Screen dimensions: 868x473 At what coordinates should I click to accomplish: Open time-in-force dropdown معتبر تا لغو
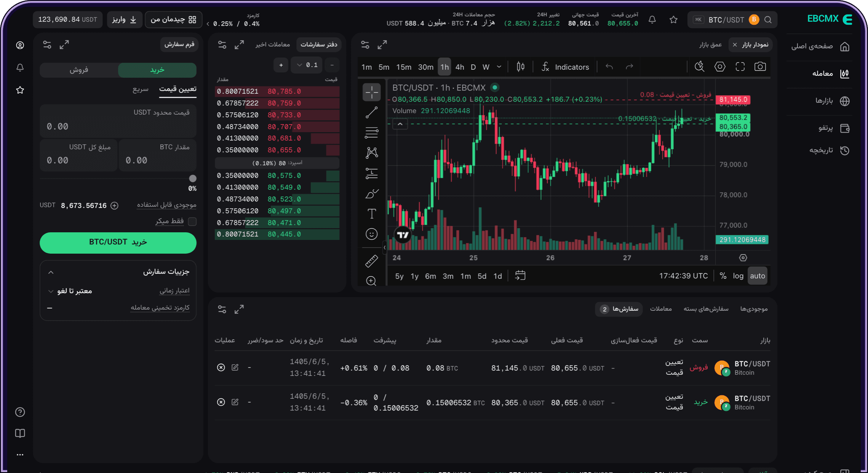(70, 291)
